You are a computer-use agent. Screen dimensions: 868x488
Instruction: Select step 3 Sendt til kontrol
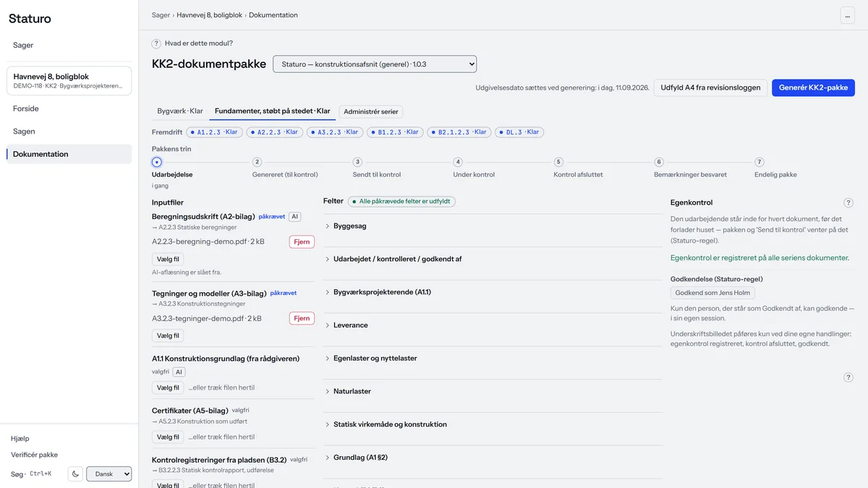(357, 162)
